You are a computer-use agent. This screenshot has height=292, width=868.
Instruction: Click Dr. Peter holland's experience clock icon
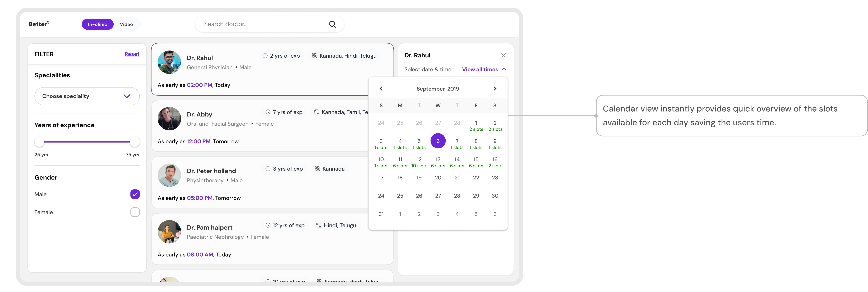[x=268, y=169]
